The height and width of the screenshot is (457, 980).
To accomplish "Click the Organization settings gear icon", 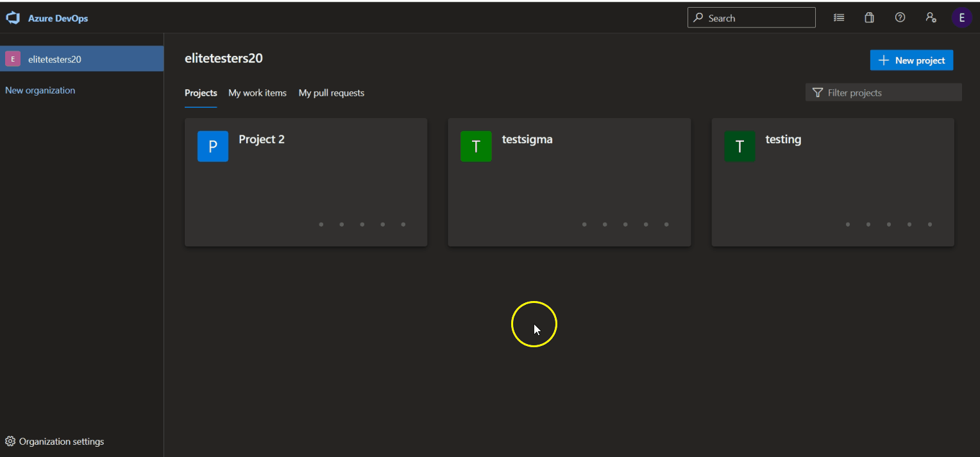I will [x=10, y=442].
